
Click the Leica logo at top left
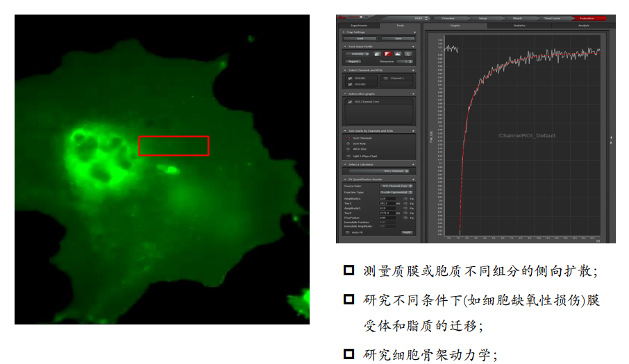[342, 17]
